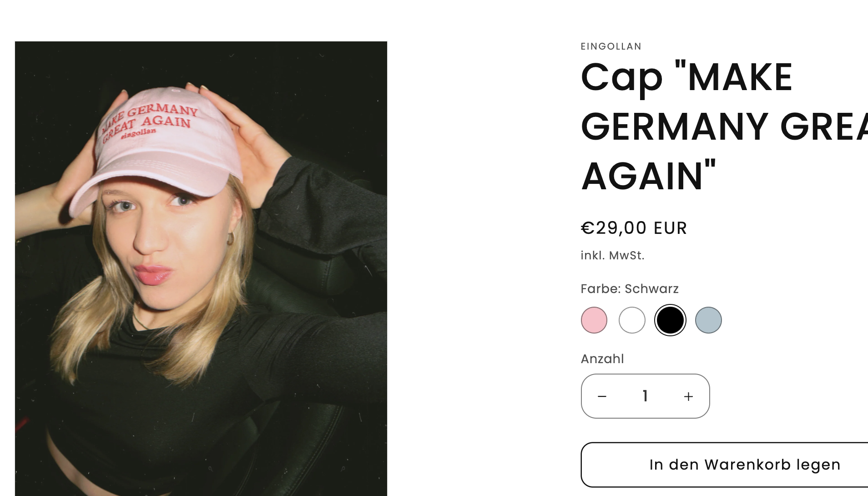Select the pink color swatch
The height and width of the screenshot is (496, 868).
[x=594, y=320]
